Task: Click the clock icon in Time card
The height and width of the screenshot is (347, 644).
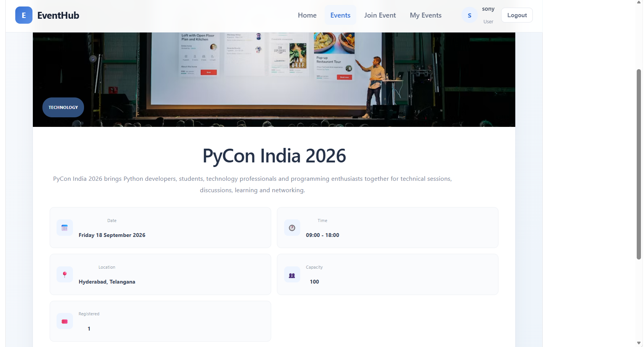Action: (292, 228)
